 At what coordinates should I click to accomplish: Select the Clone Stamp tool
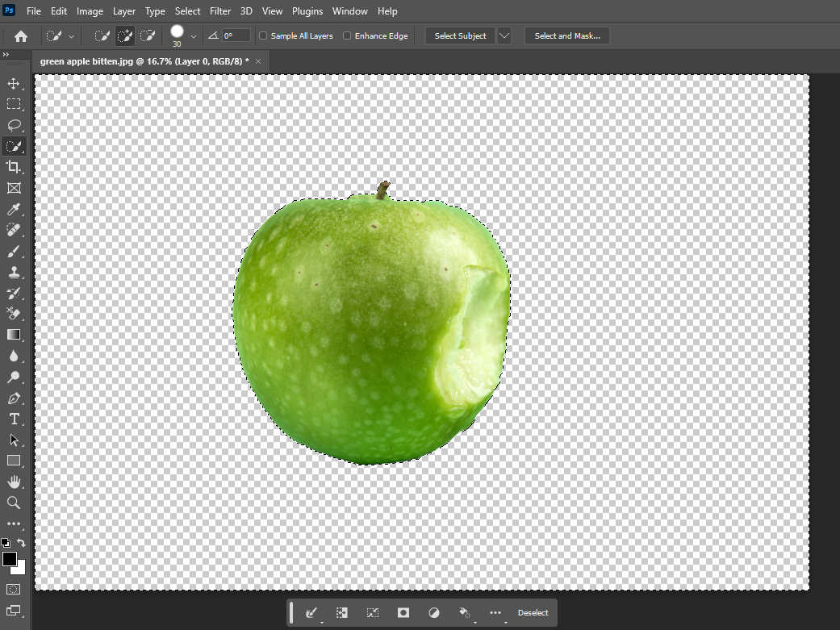coord(14,272)
